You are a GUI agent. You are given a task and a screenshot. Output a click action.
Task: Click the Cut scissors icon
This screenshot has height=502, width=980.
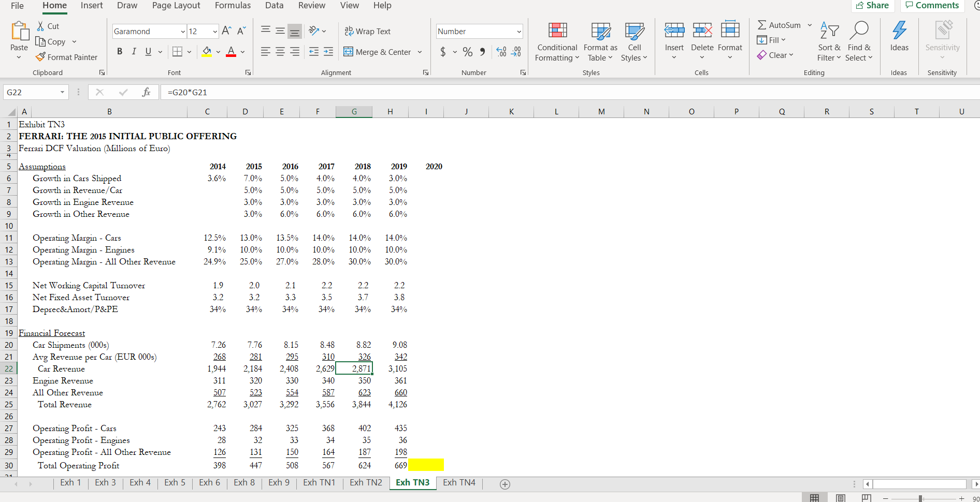pyautogui.click(x=40, y=26)
